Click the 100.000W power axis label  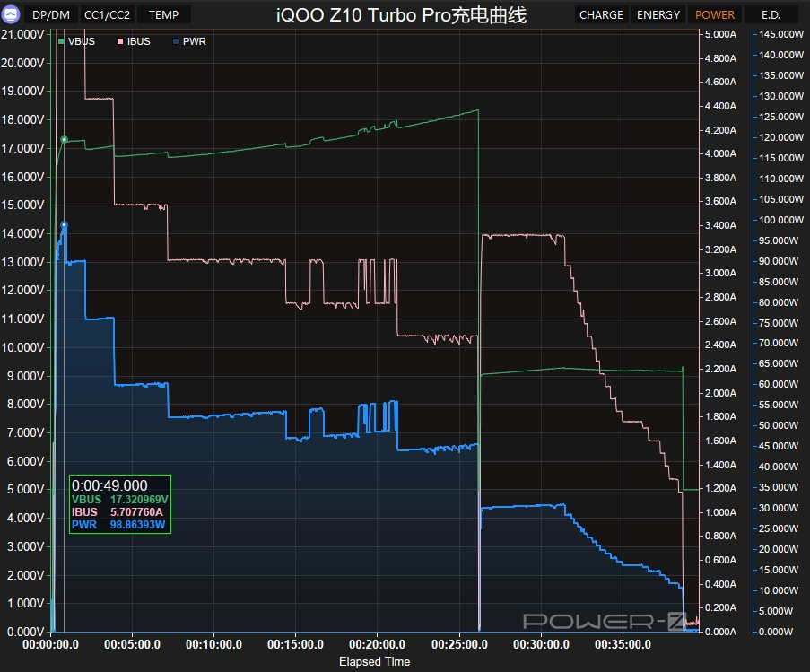781,220
